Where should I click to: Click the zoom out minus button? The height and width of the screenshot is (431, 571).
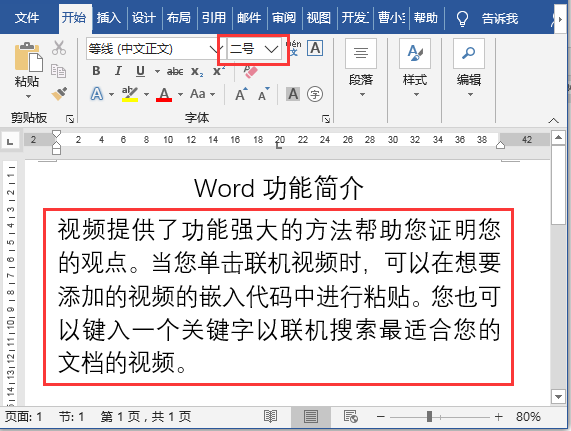coord(381,416)
